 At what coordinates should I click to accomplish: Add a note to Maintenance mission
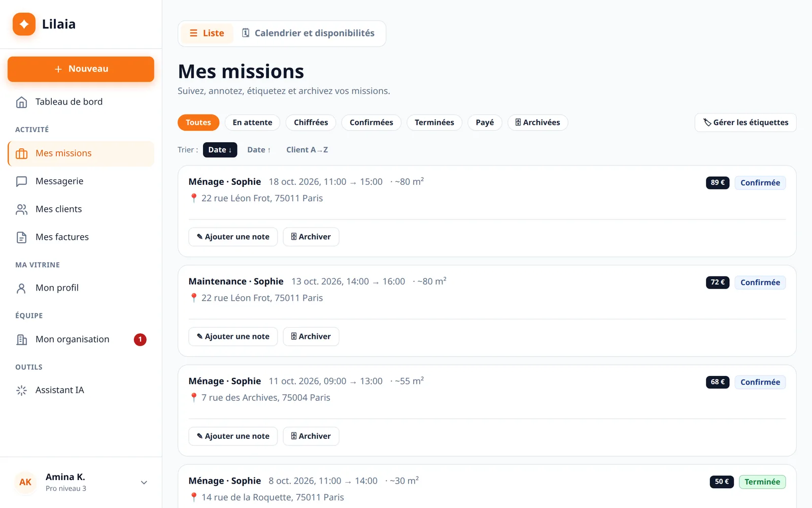(233, 336)
